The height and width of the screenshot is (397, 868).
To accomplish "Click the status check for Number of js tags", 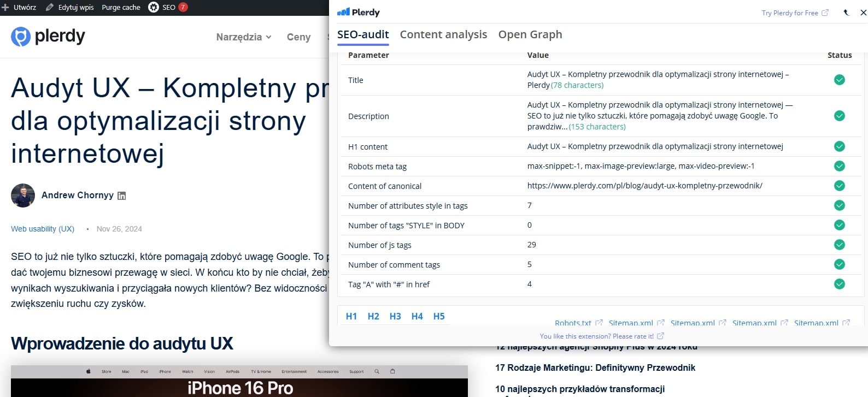I will pos(840,245).
